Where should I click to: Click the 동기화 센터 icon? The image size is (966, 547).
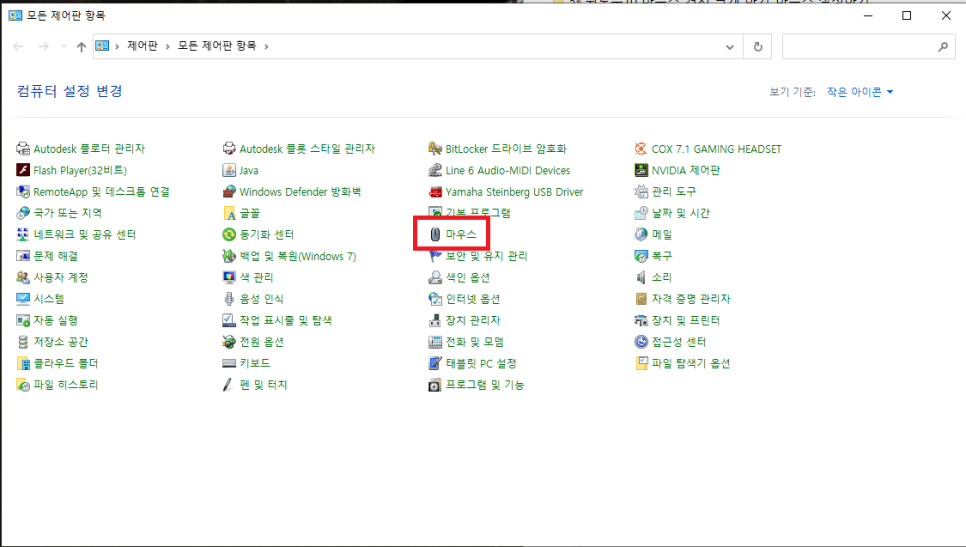pos(229,235)
